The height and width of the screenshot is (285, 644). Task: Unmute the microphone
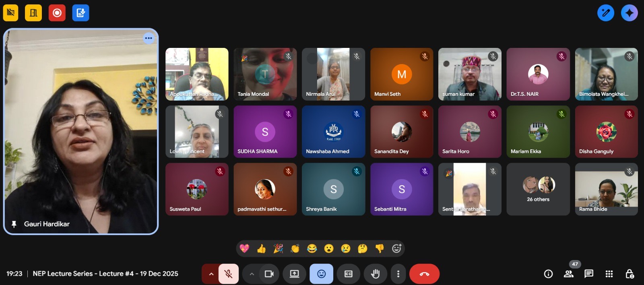tap(228, 274)
